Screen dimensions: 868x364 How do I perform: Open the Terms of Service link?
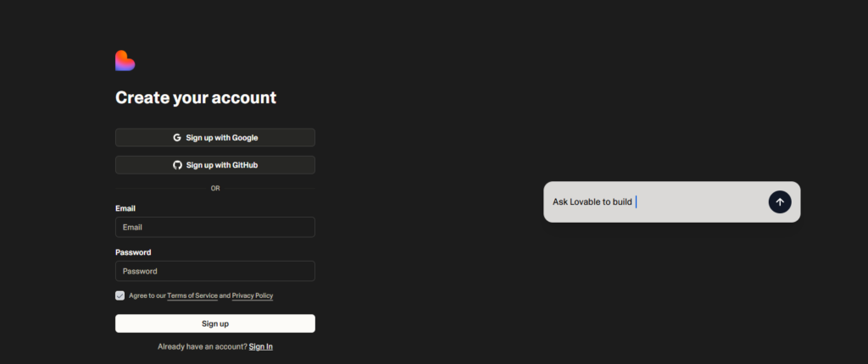pos(192,295)
